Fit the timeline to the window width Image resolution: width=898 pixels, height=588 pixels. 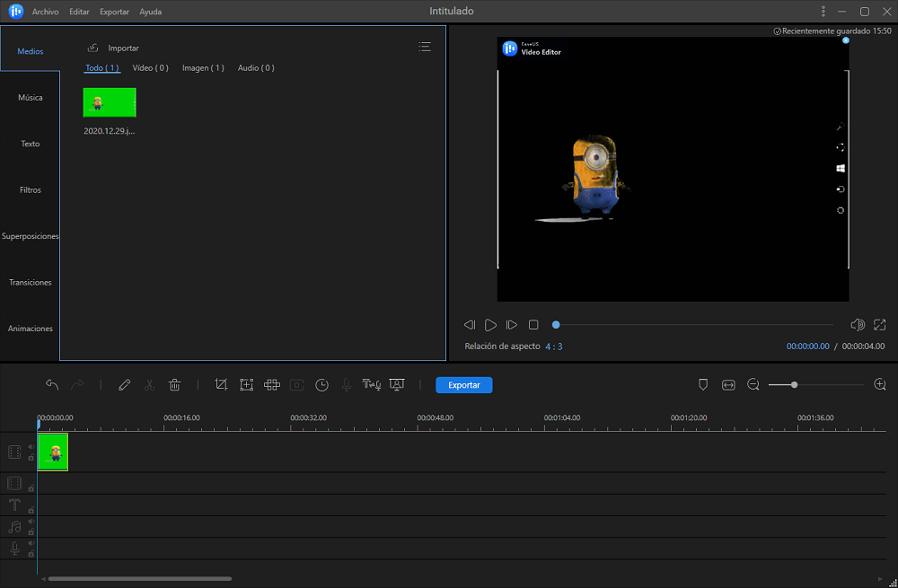click(x=728, y=385)
